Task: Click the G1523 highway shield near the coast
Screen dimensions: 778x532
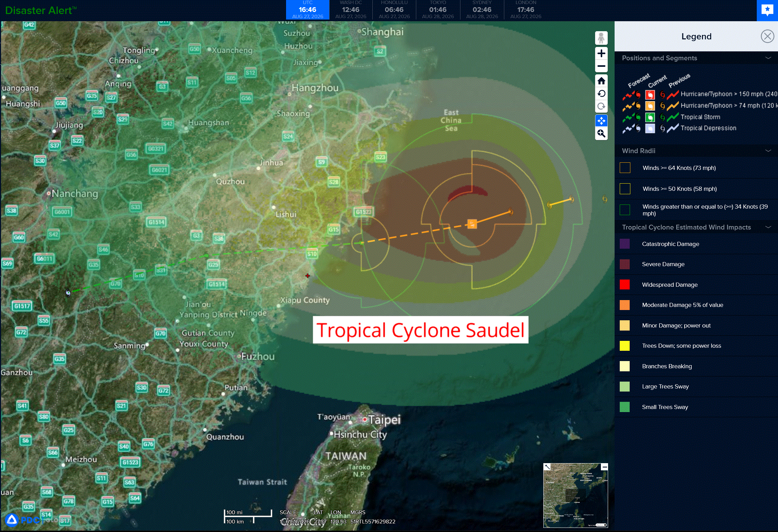Action: [x=363, y=212]
